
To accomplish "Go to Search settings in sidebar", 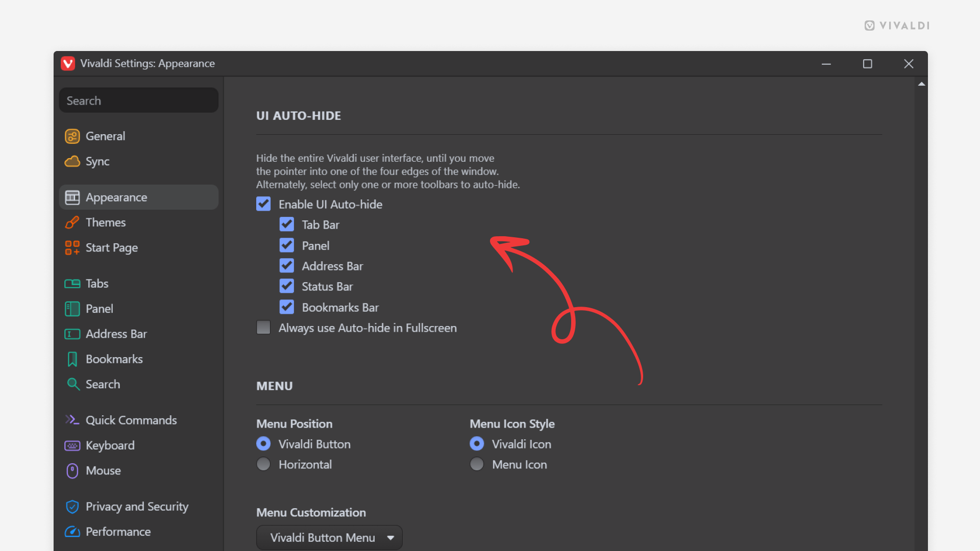I will 139,384.
